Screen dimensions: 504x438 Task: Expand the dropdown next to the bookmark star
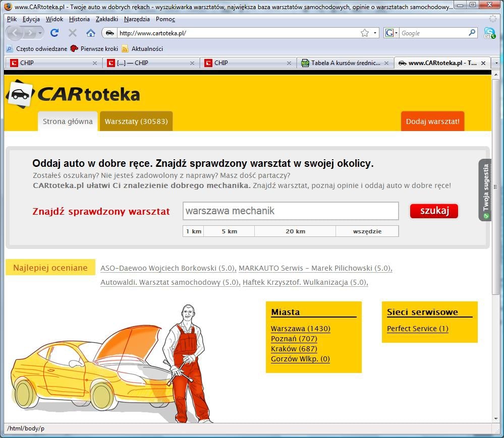click(374, 32)
